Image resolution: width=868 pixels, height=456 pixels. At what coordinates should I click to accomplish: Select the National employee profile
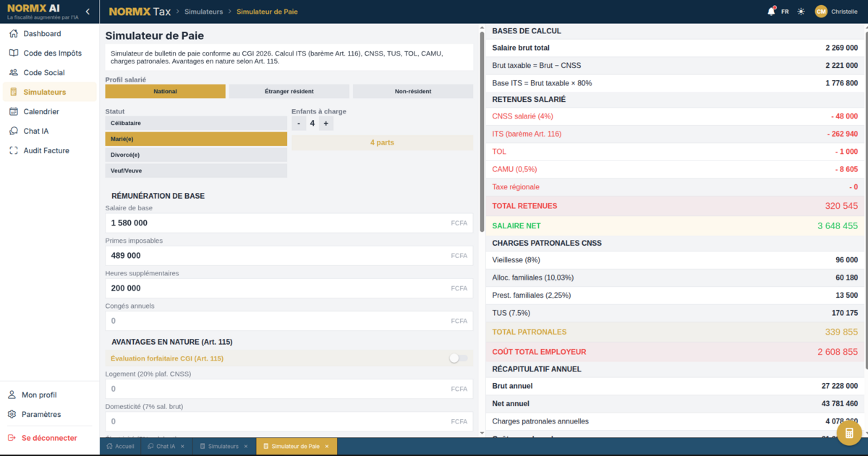165,91
